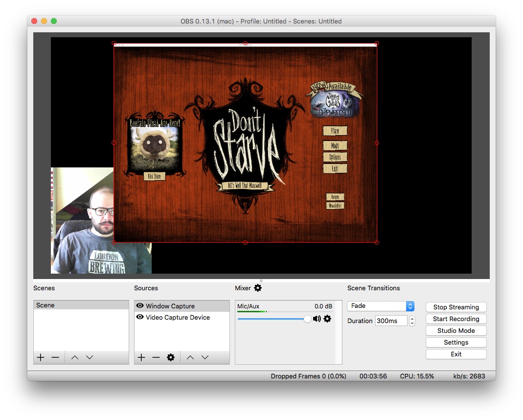Viewport: 523px width, 420px height.
Task: Select the Video Capture Device source row
Action: [x=182, y=317]
